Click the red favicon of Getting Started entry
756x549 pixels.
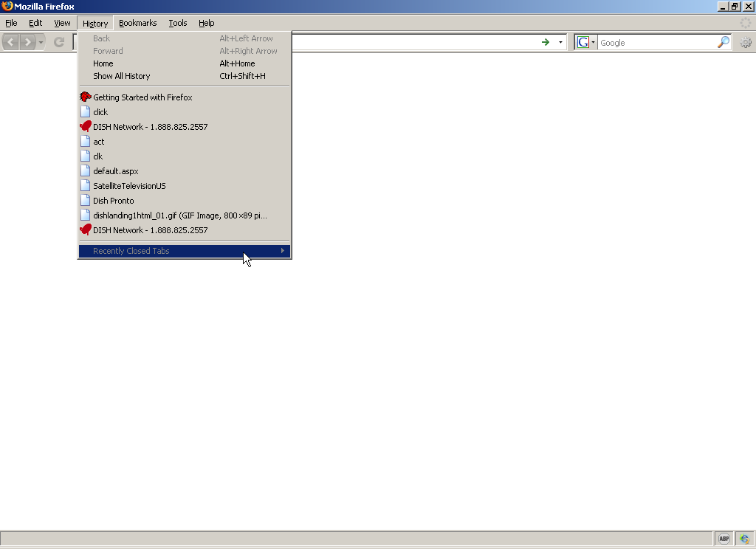(x=86, y=97)
